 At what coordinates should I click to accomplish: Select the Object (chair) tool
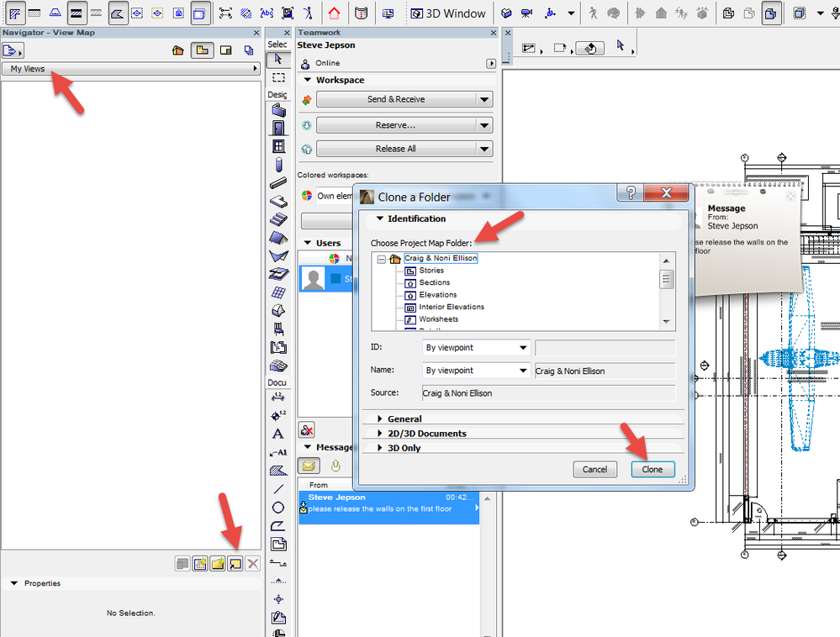[x=278, y=329]
